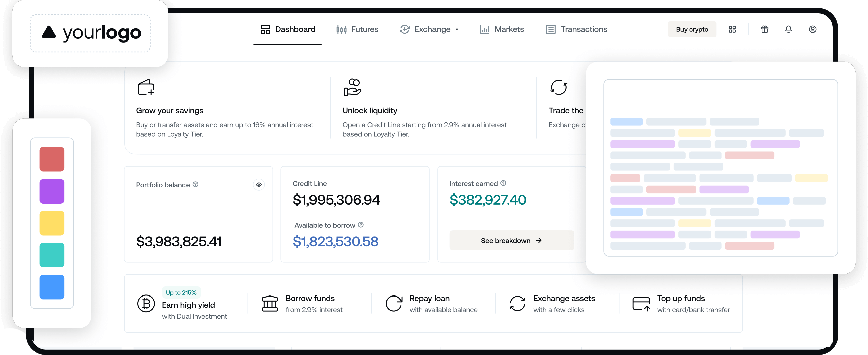Click the Interest earned help icon
This screenshot has height=355, width=868.
(503, 183)
